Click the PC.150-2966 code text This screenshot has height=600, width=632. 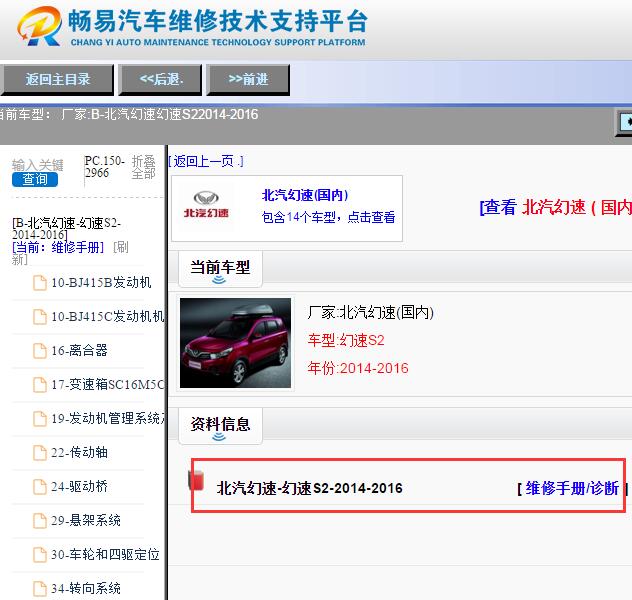[x=104, y=167]
